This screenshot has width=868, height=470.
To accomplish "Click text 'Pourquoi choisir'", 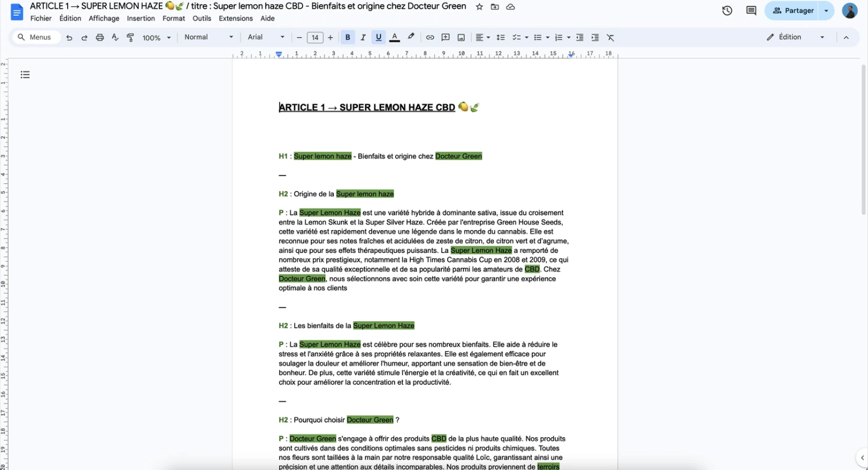I will click(319, 420).
